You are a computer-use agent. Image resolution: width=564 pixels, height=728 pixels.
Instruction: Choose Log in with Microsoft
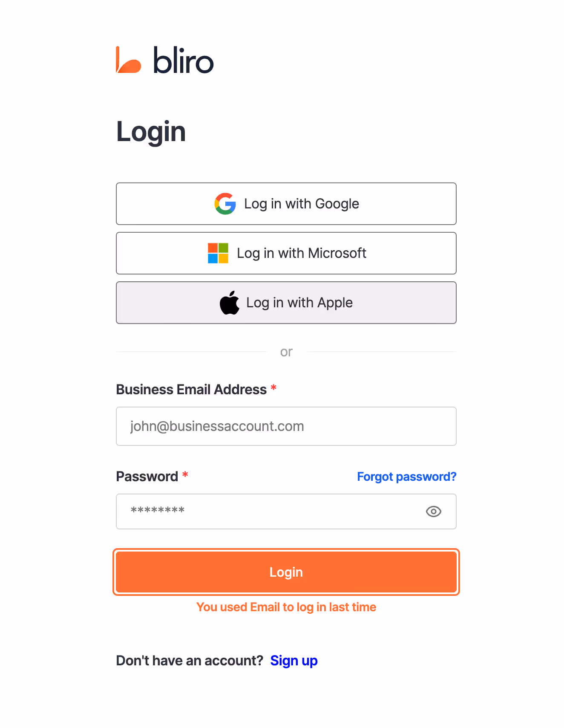(x=286, y=253)
